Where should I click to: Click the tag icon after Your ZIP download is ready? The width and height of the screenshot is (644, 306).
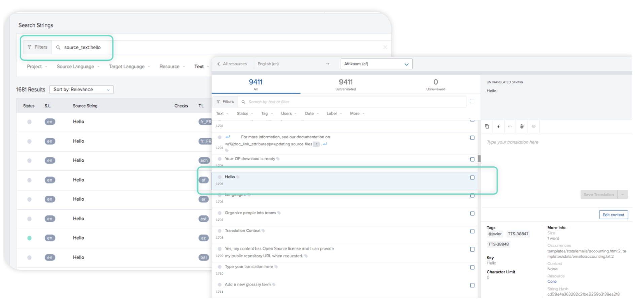pos(278,159)
